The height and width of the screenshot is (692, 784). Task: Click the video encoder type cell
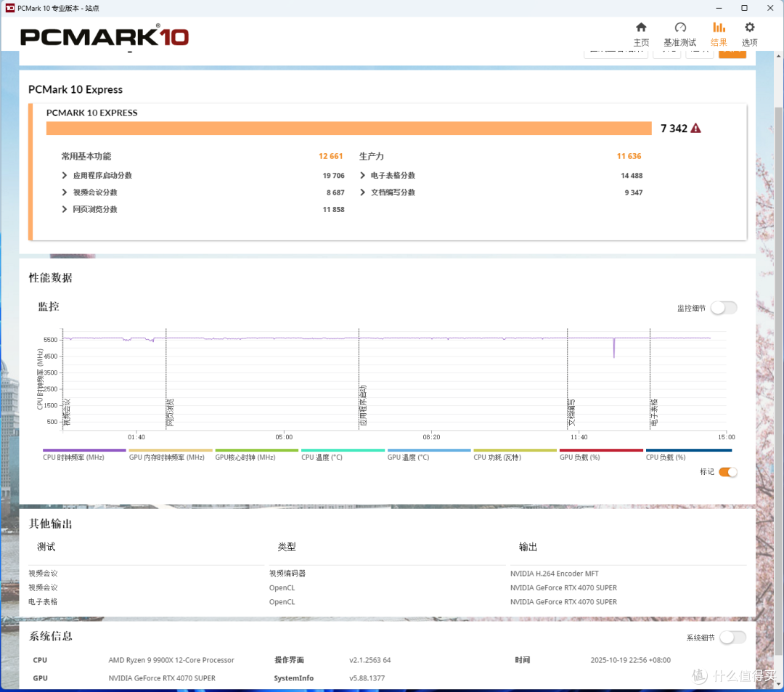287,574
